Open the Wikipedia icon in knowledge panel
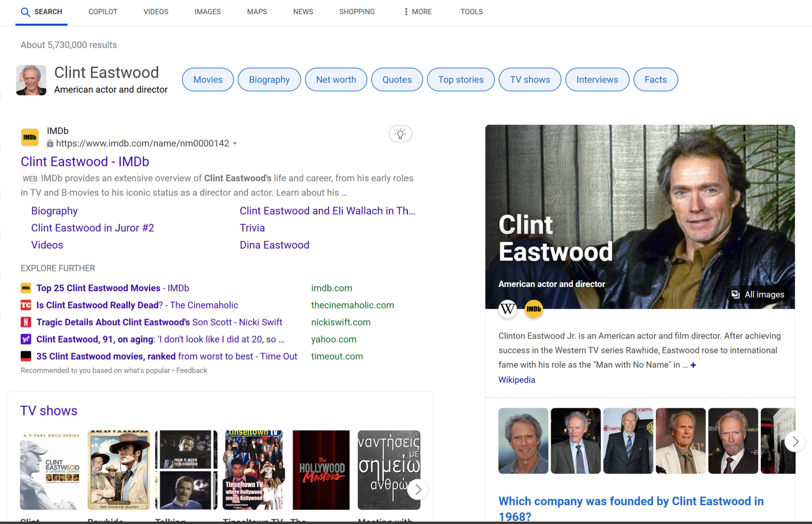The width and height of the screenshot is (812, 524). point(507,309)
